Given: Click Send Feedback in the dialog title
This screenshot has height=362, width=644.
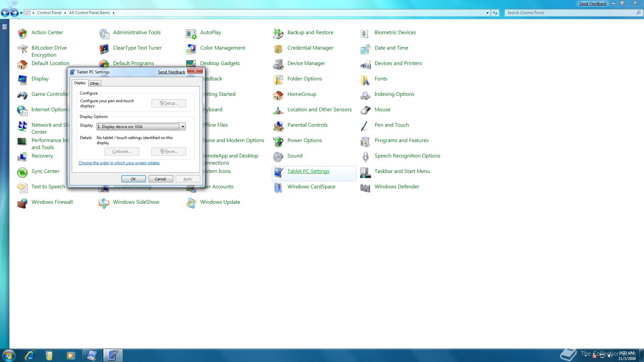Looking at the screenshot, I should 171,72.
